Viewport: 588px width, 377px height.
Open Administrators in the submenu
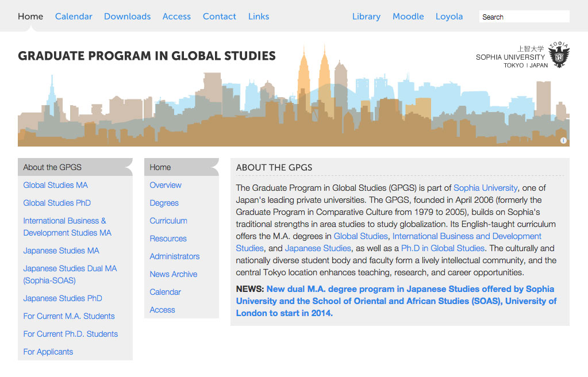click(174, 256)
